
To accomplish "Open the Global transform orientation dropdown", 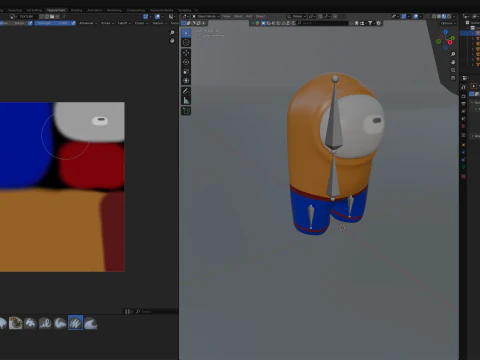I will coord(297,16).
